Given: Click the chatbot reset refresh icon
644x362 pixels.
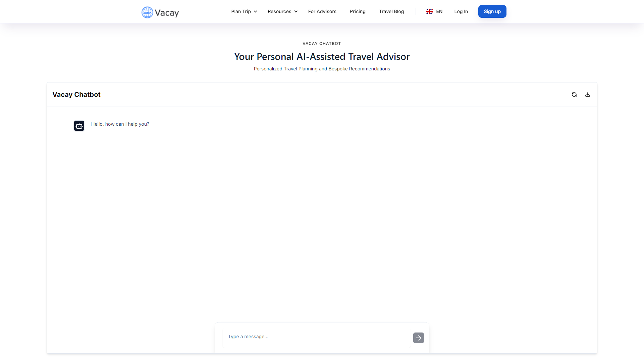Looking at the screenshot, I should point(574,95).
